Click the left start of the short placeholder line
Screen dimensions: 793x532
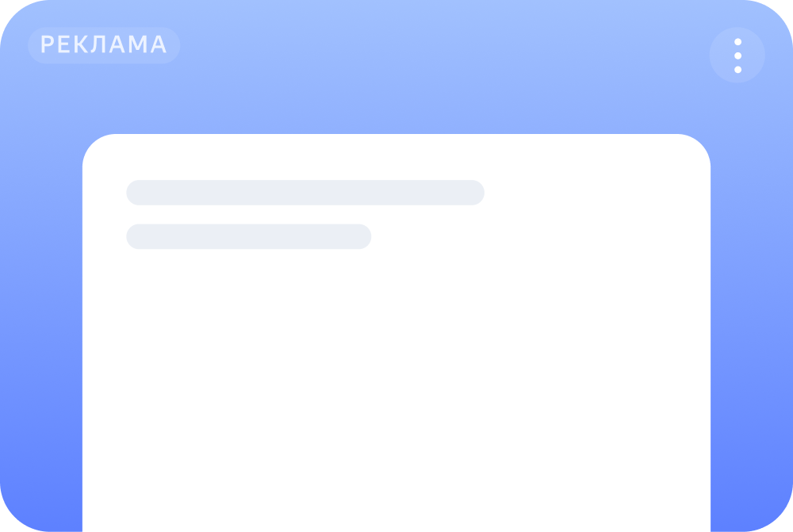pyautogui.click(x=136, y=237)
